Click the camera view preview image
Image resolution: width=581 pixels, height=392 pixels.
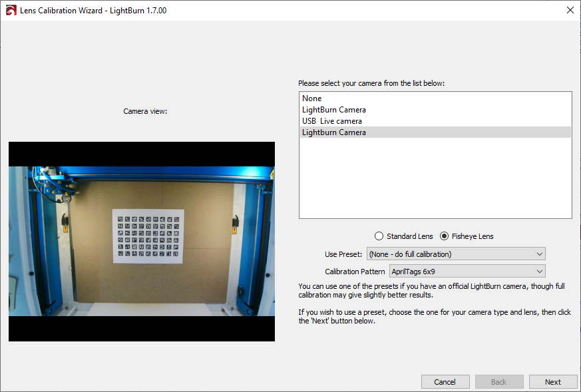pos(142,241)
